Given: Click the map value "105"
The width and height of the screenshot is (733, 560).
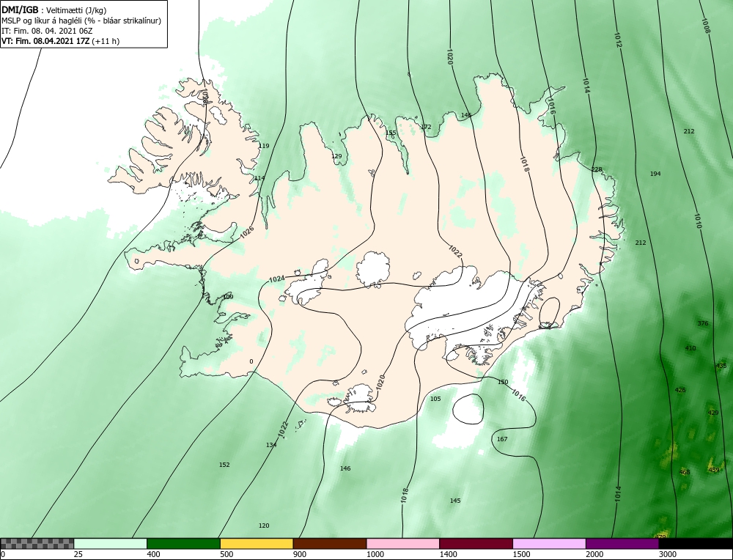Looking at the screenshot, I should tap(435, 399).
